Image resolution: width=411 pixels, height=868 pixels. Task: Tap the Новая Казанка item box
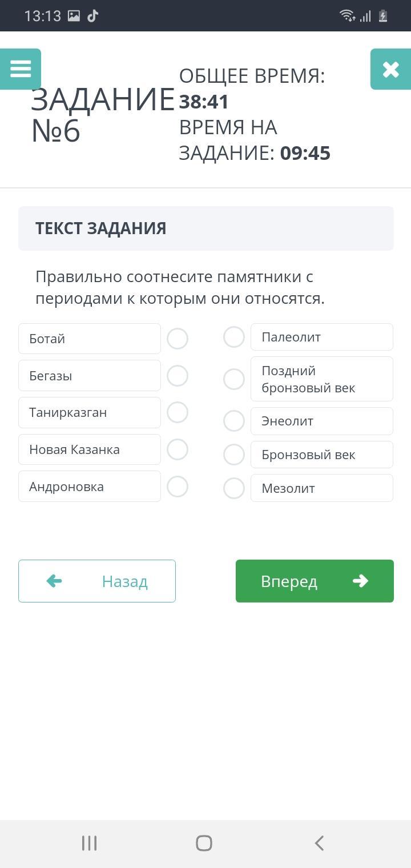(90, 449)
